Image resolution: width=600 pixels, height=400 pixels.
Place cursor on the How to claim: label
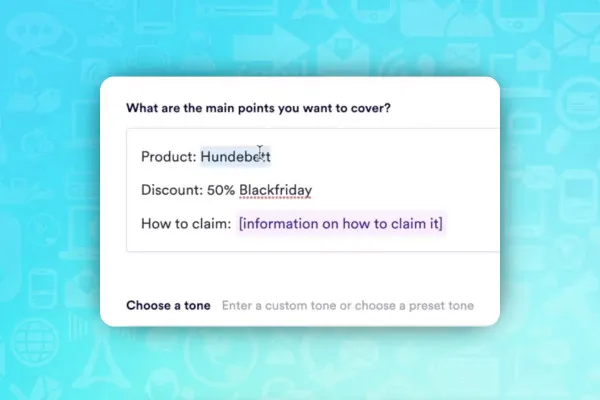[x=186, y=224]
